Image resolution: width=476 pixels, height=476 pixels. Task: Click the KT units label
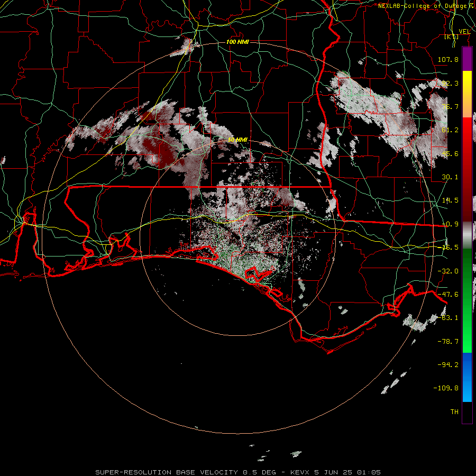tap(451, 36)
